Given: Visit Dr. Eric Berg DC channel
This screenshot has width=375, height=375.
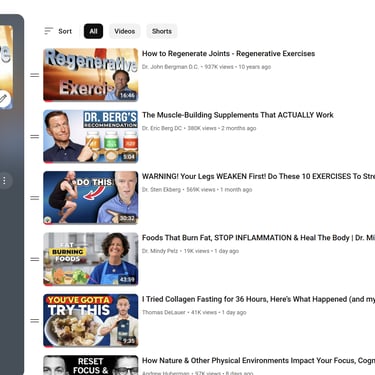Looking at the screenshot, I should pyautogui.click(x=162, y=128).
